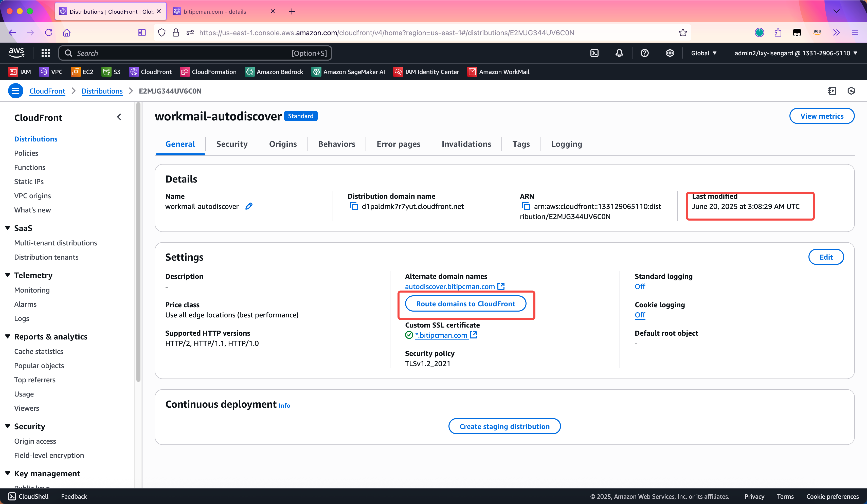Viewport: 867px width, 504px height.
Task: Open the Cookie logging Off link
Action: [640, 315]
